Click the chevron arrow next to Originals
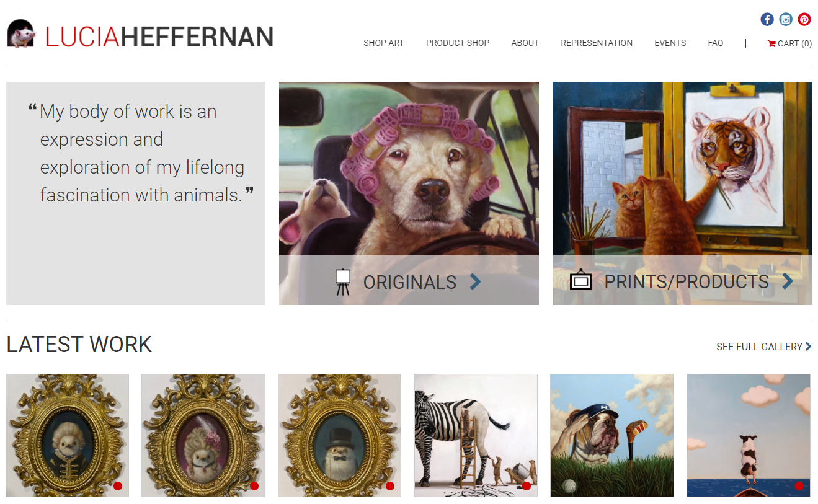 475,282
